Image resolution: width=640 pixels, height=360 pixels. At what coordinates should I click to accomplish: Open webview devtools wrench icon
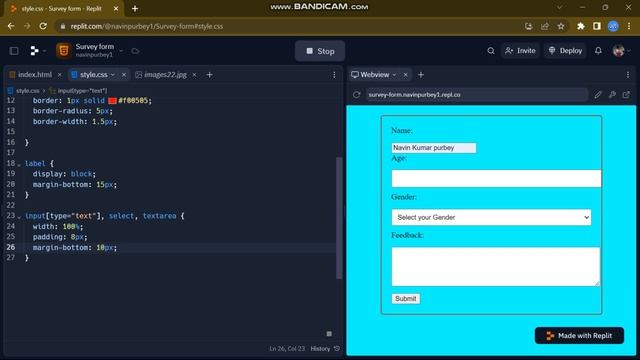click(612, 95)
